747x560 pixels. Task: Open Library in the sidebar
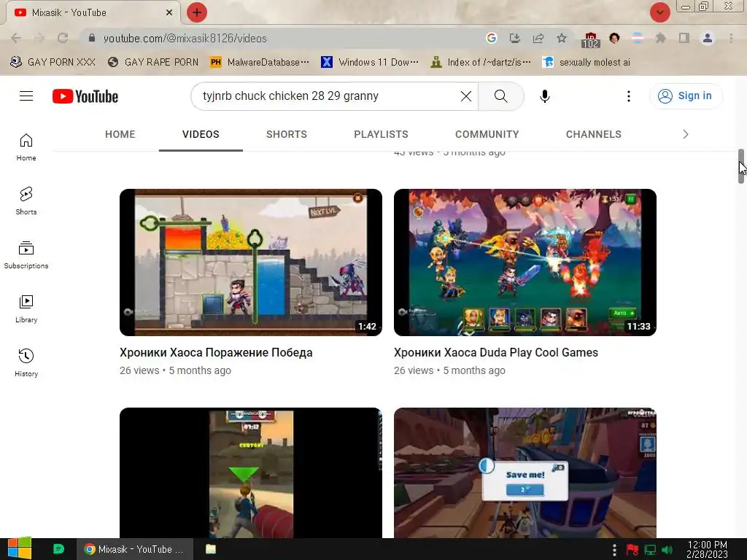click(x=26, y=309)
